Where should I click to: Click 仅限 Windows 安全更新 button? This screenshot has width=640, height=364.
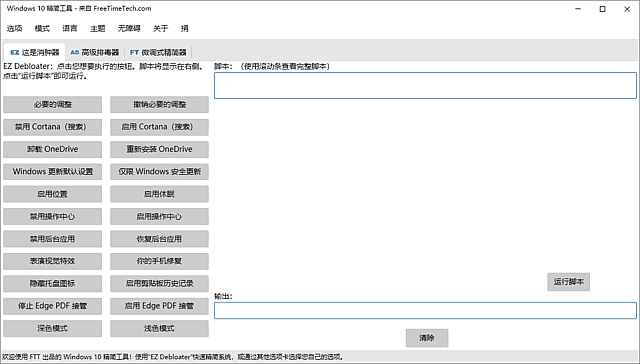[x=159, y=172]
